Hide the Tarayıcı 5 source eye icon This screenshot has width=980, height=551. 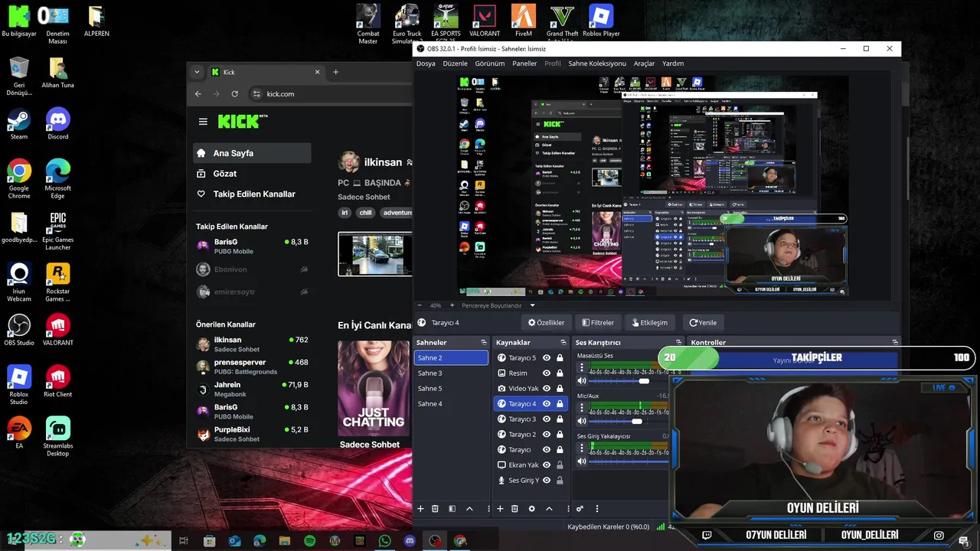(547, 357)
